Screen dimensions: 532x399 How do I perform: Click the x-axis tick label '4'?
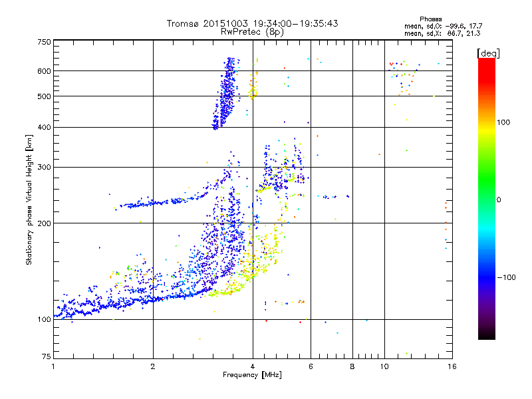(x=253, y=366)
